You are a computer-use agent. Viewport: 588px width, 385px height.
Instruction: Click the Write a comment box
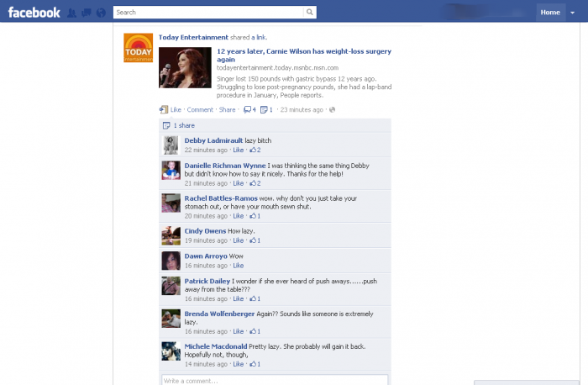275,380
